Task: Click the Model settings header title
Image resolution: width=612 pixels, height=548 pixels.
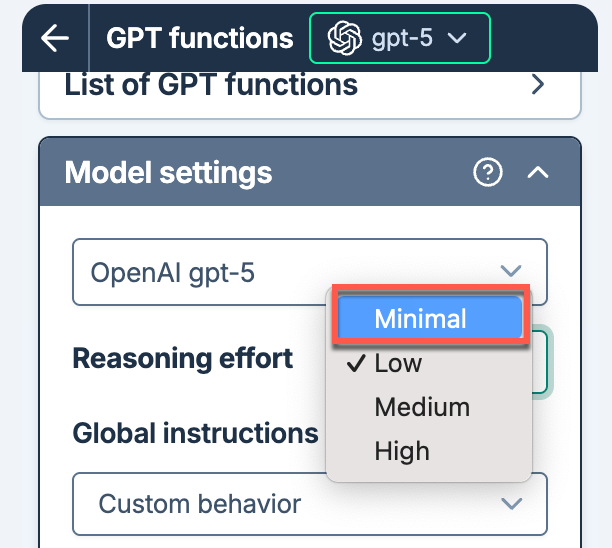Action: pos(168,172)
